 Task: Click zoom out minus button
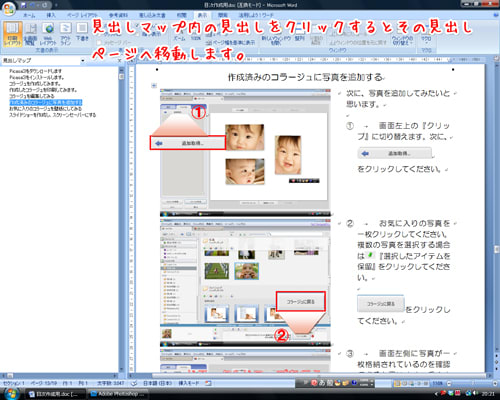point(449,384)
